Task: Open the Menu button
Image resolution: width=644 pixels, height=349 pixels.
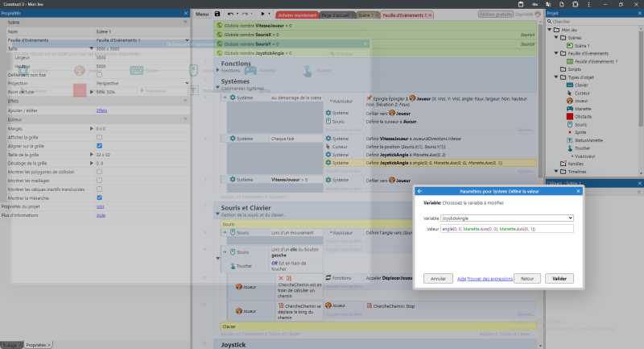Action: (202, 14)
